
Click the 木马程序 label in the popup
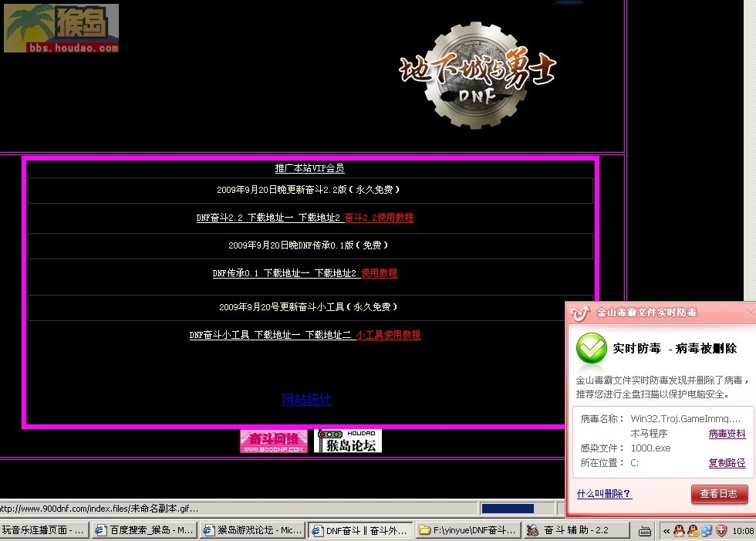649,434
